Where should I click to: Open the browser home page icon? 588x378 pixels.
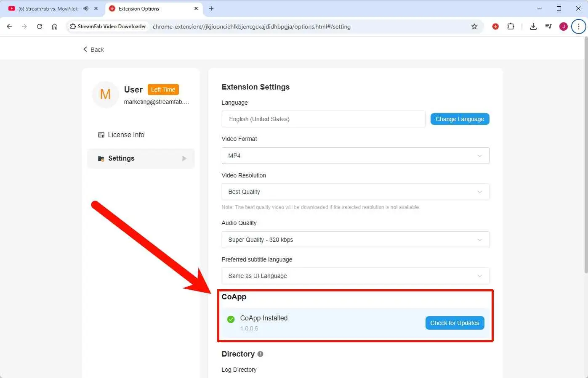(x=55, y=26)
